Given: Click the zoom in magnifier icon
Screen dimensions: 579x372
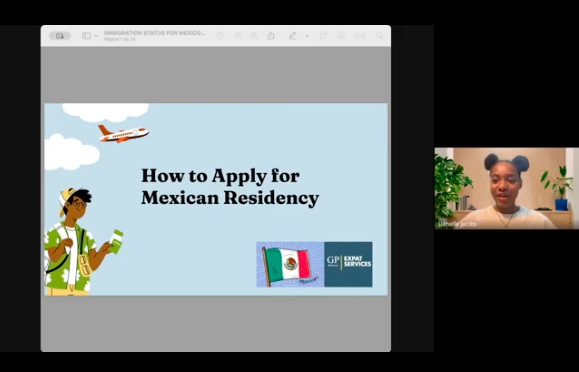Looking at the screenshot, I should click(x=254, y=36).
